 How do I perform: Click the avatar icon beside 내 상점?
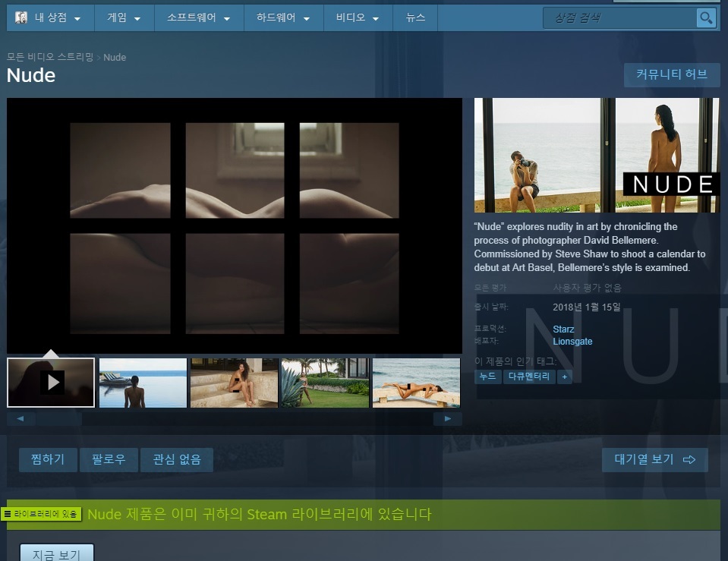click(x=21, y=17)
